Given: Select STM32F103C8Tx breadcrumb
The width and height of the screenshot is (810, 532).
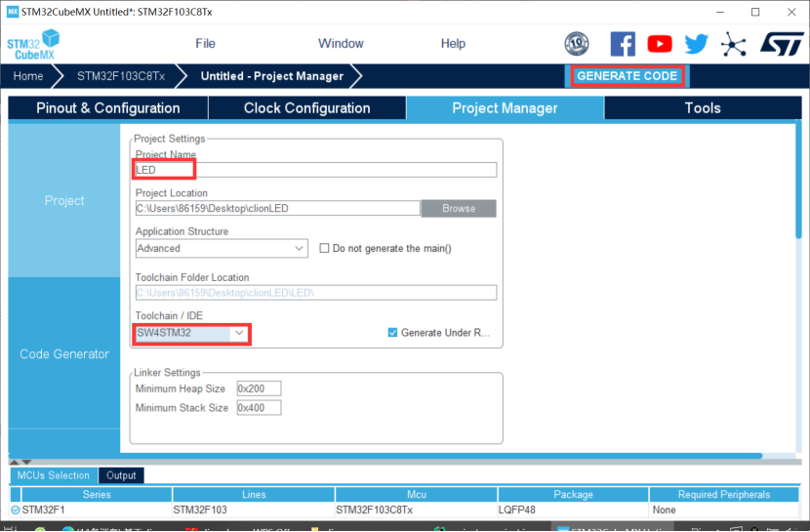Looking at the screenshot, I should 121,76.
